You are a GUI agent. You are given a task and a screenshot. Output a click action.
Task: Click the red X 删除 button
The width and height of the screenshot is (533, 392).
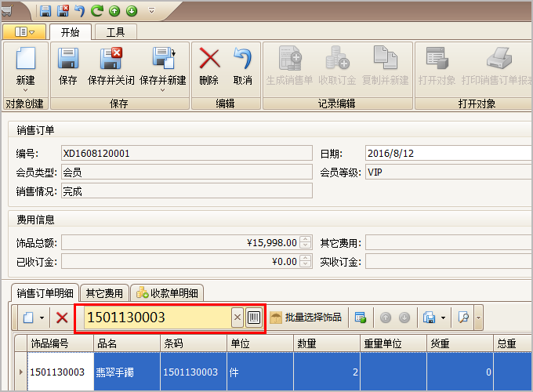(x=209, y=67)
